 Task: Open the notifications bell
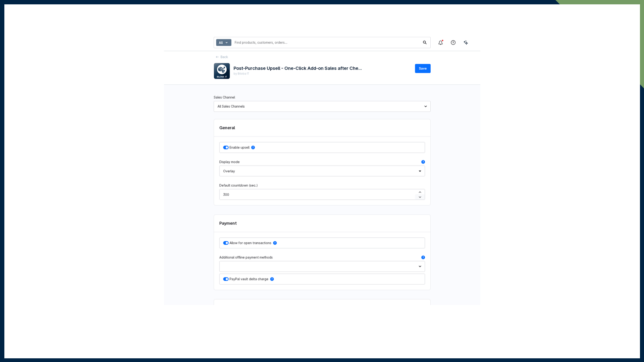[440, 43]
